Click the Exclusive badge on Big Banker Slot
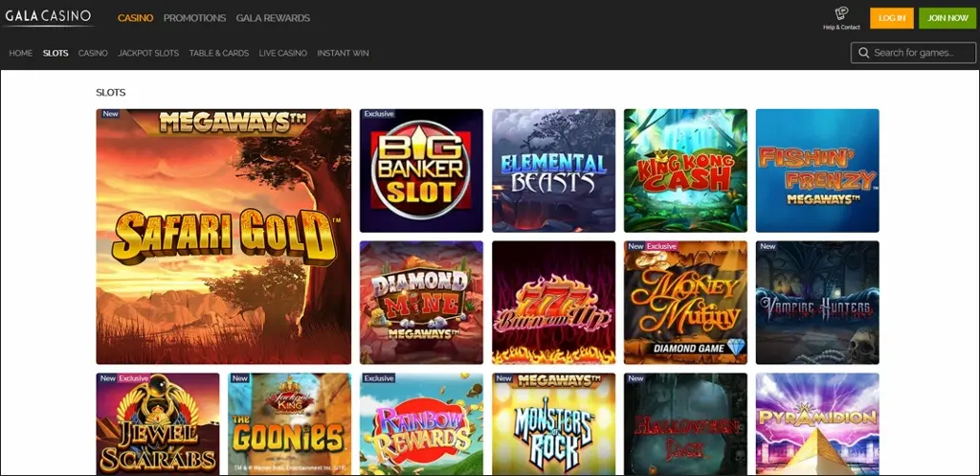This screenshot has width=980, height=476. coord(379,114)
